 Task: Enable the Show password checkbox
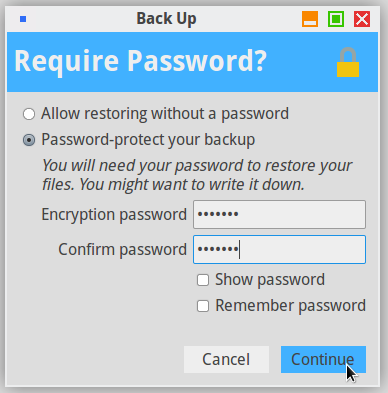click(203, 280)
